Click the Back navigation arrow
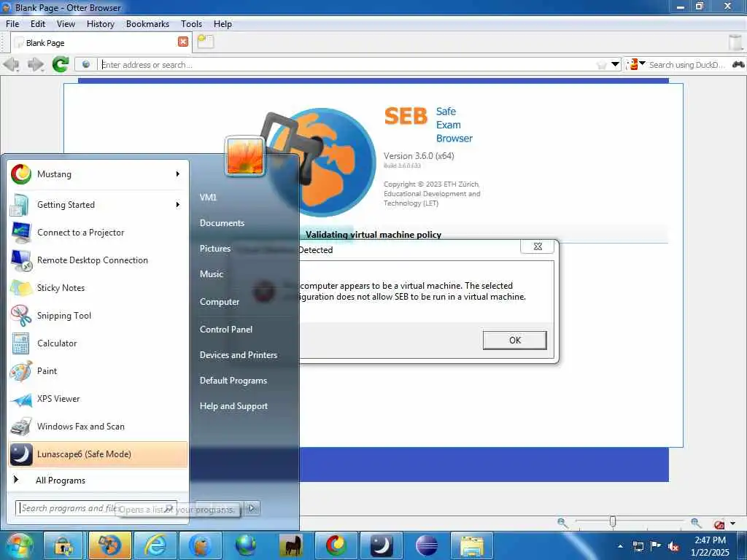Screen dimensions: 747x560 click(x=11, y=64)
